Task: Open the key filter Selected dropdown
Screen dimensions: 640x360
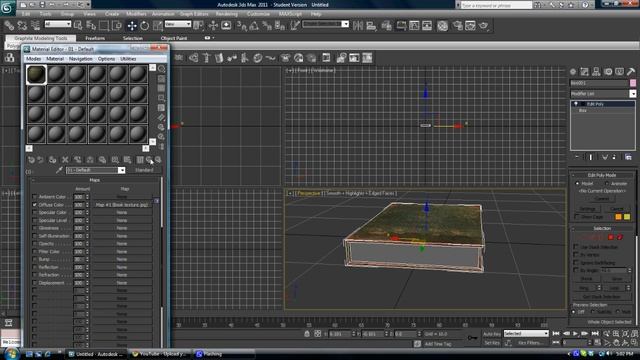Action: coord(526,333)
